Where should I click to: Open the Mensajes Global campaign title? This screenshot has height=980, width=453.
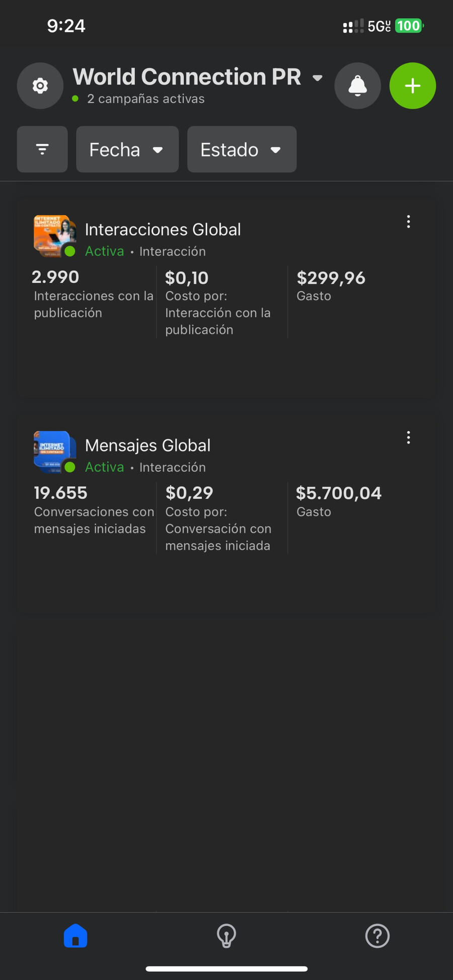coord(147,445)
